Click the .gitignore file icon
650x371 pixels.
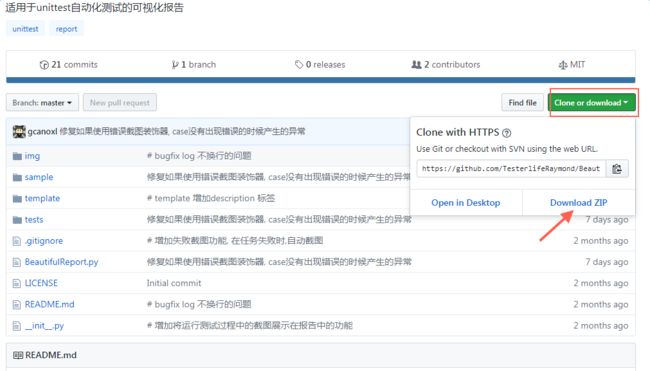click(17, 241)
